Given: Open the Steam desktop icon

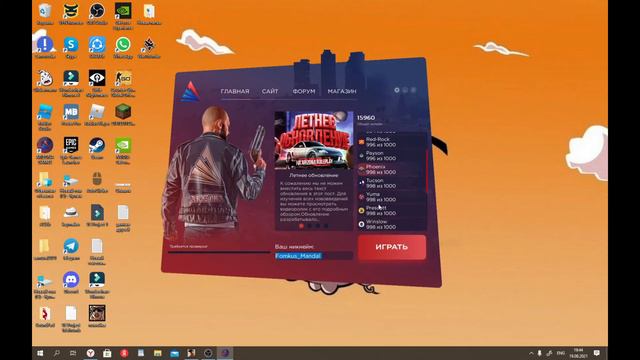Looking at the screenshot, I should [97, 148].
